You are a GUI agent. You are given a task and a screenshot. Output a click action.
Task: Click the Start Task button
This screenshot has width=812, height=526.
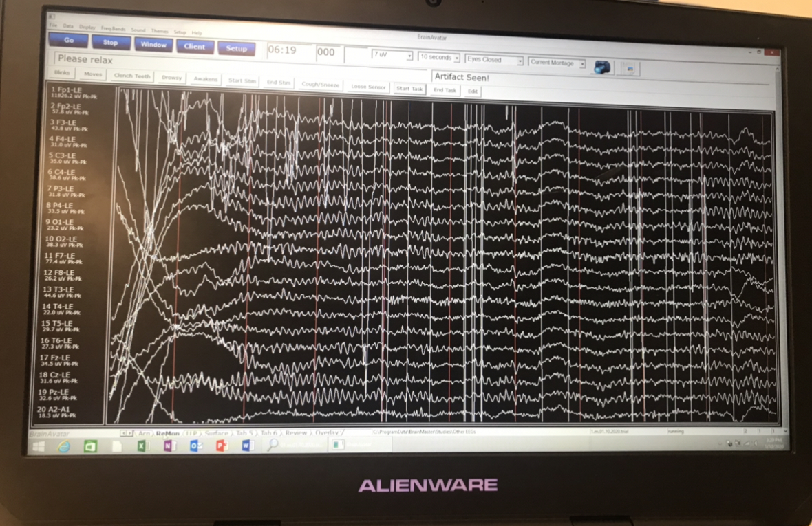[x=409, y=89]
